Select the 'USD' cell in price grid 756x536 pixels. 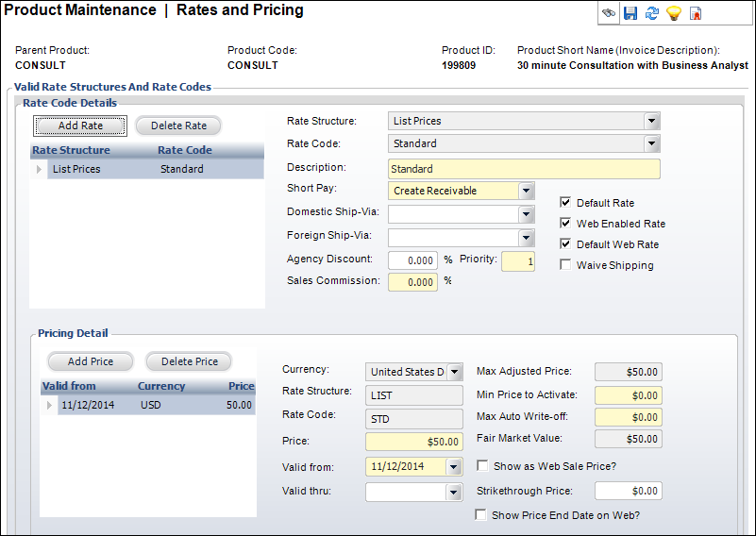[x=151, y=406]
